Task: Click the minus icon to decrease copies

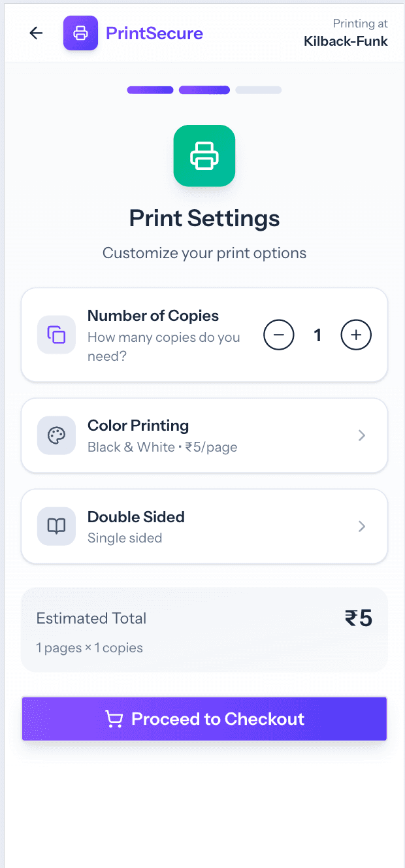Action: click(x=279, y=335)
